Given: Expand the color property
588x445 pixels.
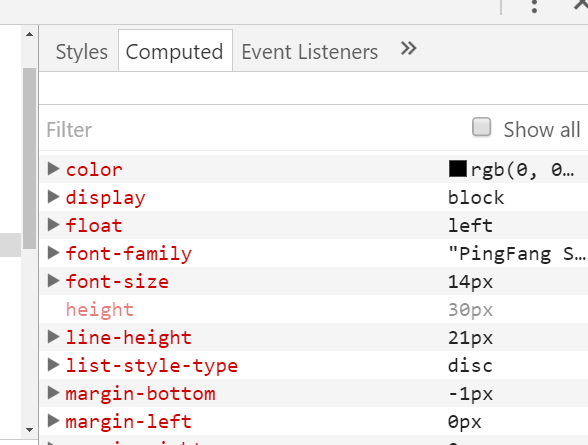Looking at the screenshot, I should click(x=54, y=169).
